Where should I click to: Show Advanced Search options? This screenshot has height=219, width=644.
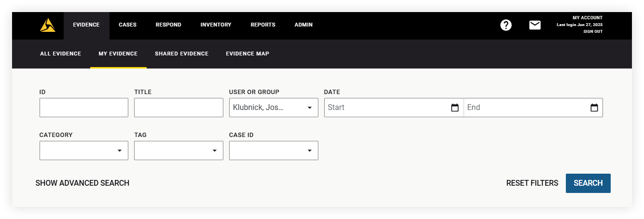click(x=82, y=183)
